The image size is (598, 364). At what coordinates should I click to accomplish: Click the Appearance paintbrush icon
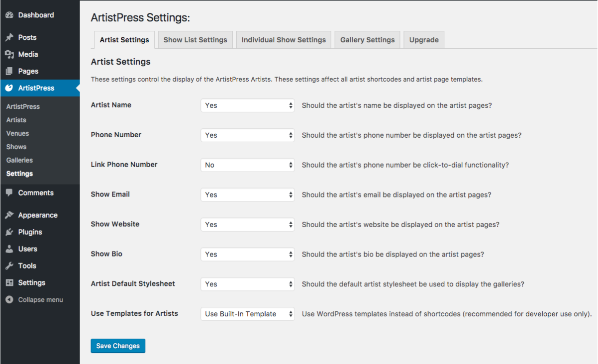(9, 215)
